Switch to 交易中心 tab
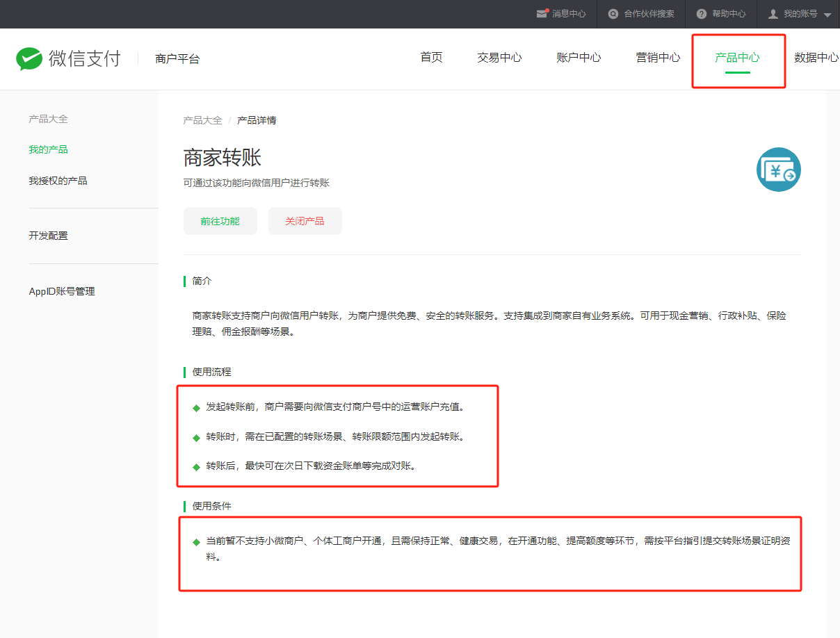Viewport: 840px width, 638px height. pyautogui.click(x=499, y=58)
